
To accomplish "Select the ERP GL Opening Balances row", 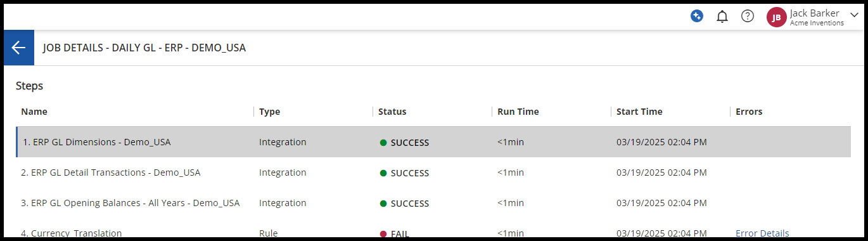I will tap(433, 203).
